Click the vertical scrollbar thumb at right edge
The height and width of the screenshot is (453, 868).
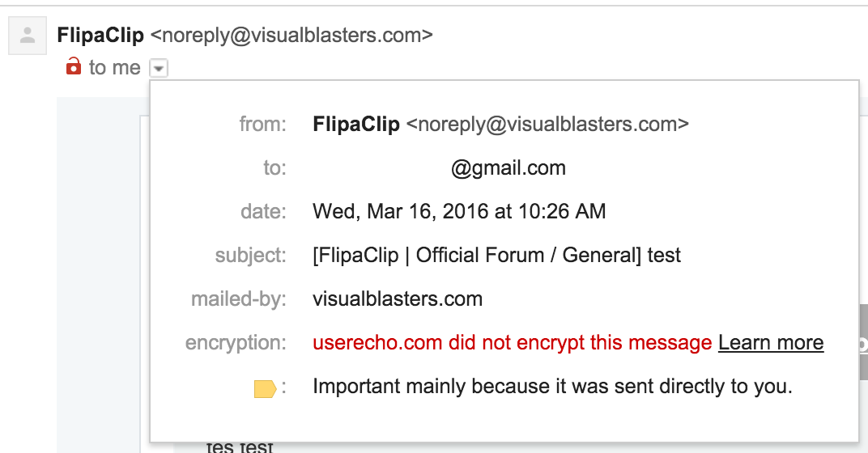(864, 342)
